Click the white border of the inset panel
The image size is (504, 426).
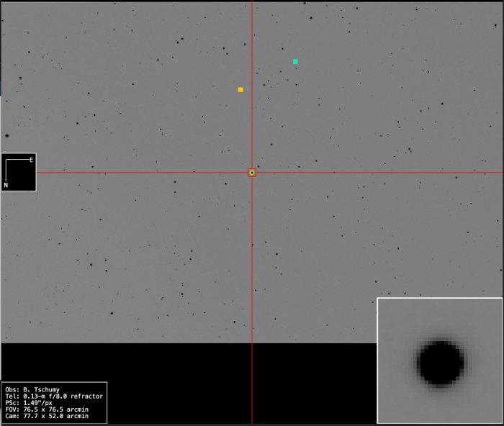(x=377, y=360)
